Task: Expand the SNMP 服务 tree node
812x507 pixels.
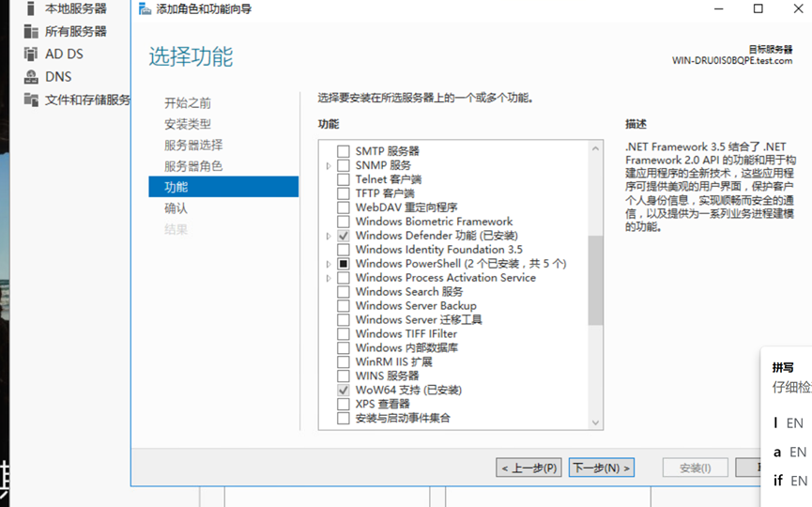Action: (329, 166)
